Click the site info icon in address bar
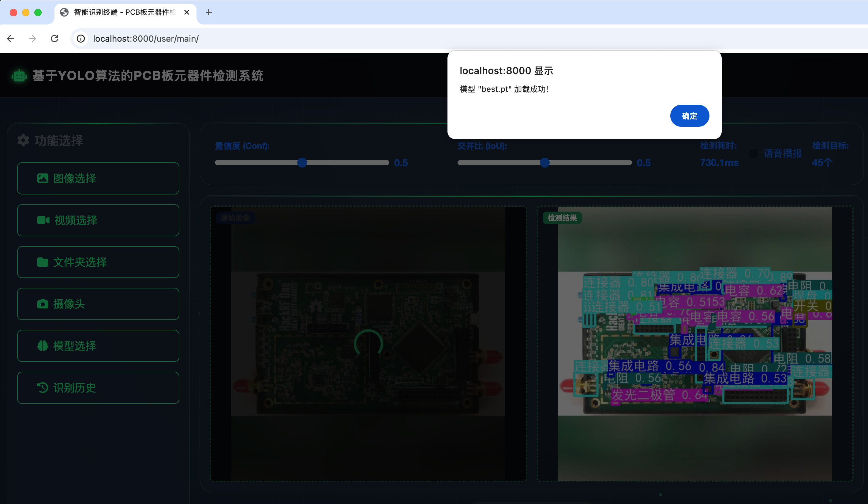Image resolution: width=868 pixels, height=504 pixels. [x=80, y=39]
